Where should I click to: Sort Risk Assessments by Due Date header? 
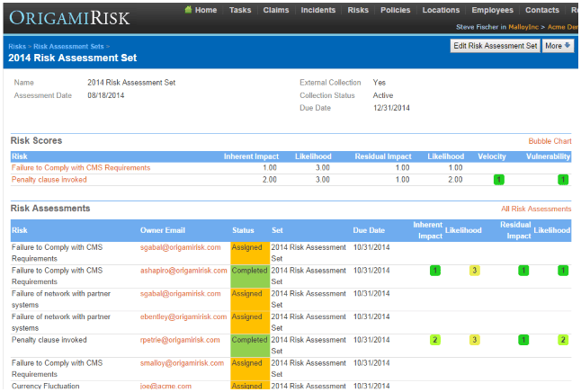click(369, 230)
